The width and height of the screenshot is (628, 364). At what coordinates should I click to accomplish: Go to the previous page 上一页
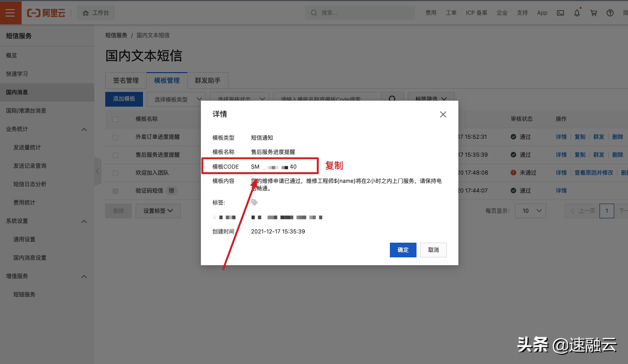(582, 211)
